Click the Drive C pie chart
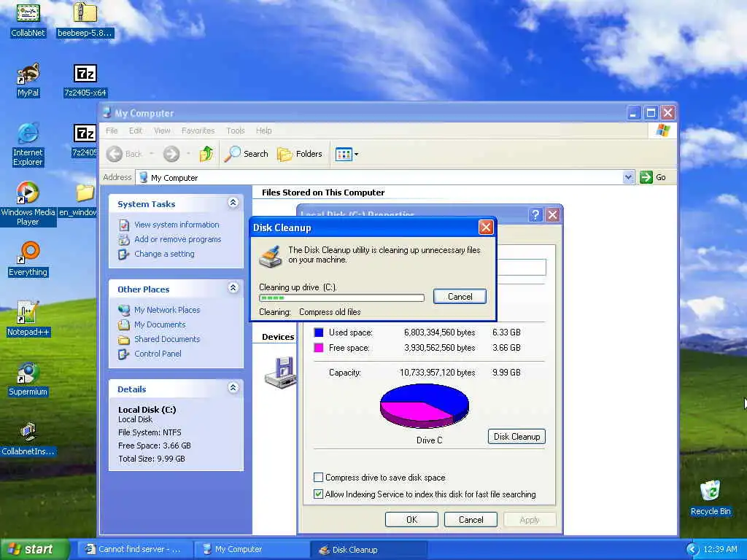Image resolution: width=747 pixels, height=560 pixels. (x=424, y=405)
